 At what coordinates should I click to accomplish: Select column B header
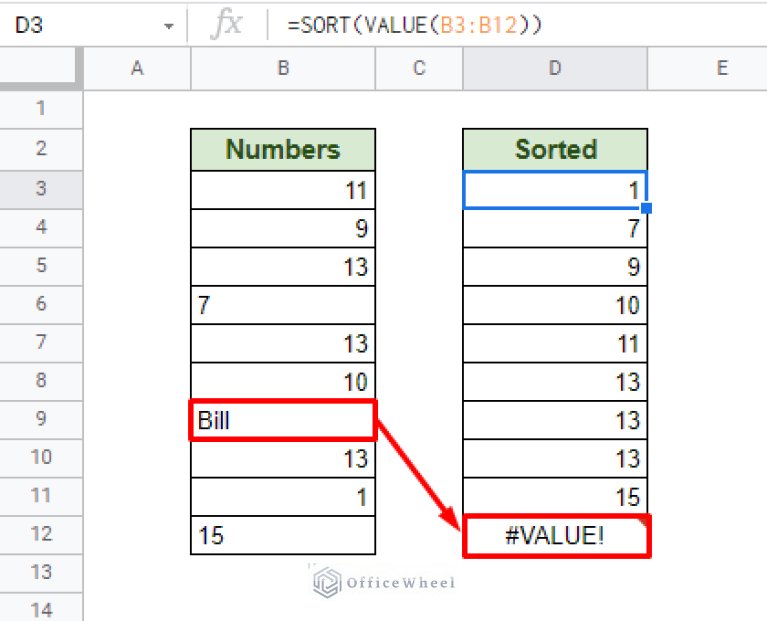click(x=283, y=68)
